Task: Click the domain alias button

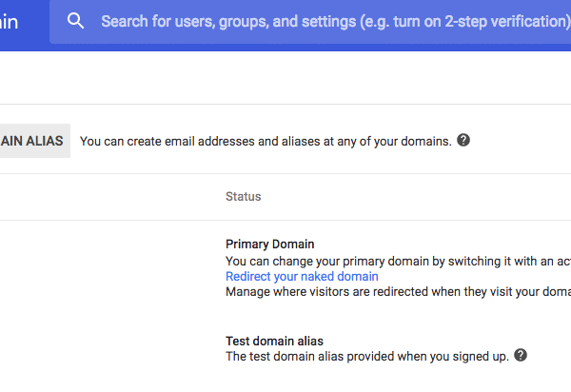Action: 32,141
